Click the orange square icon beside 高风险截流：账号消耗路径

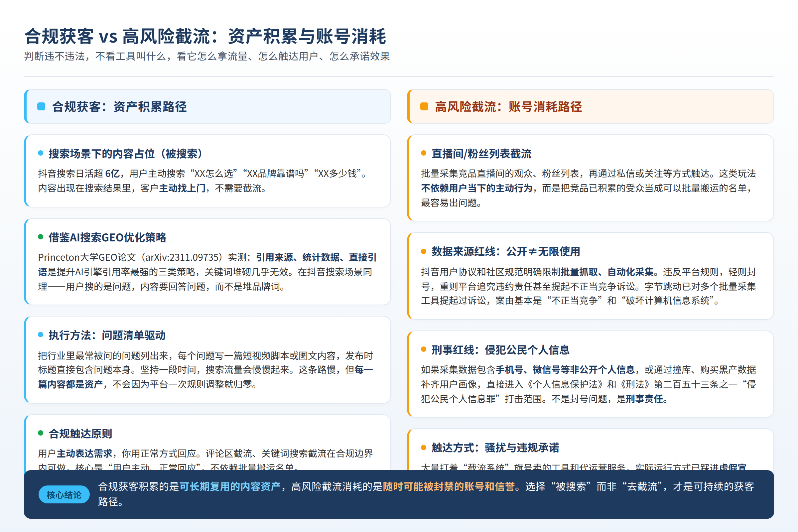pyautogui.click(x=424, y=106)
